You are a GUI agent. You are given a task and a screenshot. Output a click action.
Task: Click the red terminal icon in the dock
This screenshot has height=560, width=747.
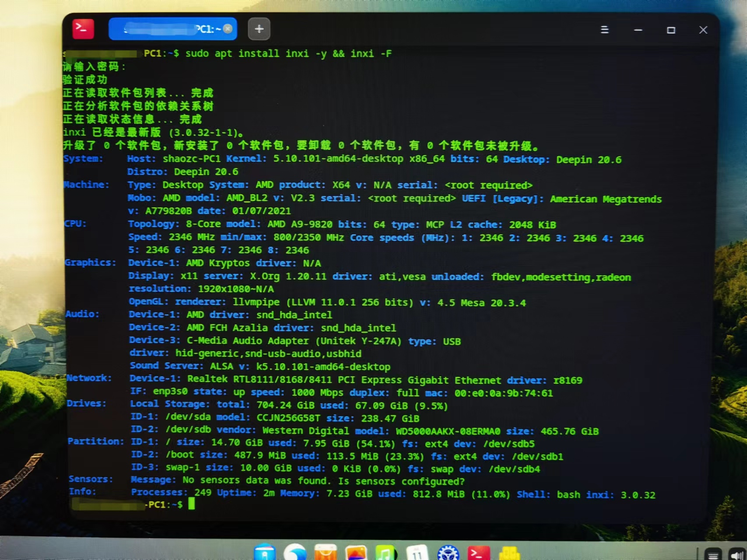coord(479,552)
